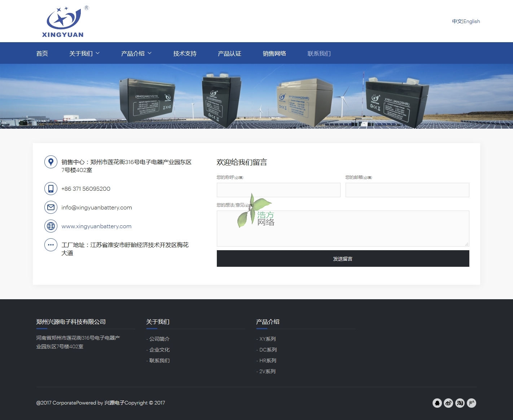Click the ellipsis icon by 工厂地址
Viewport: 513px width, 420px height.
[51, 245]
